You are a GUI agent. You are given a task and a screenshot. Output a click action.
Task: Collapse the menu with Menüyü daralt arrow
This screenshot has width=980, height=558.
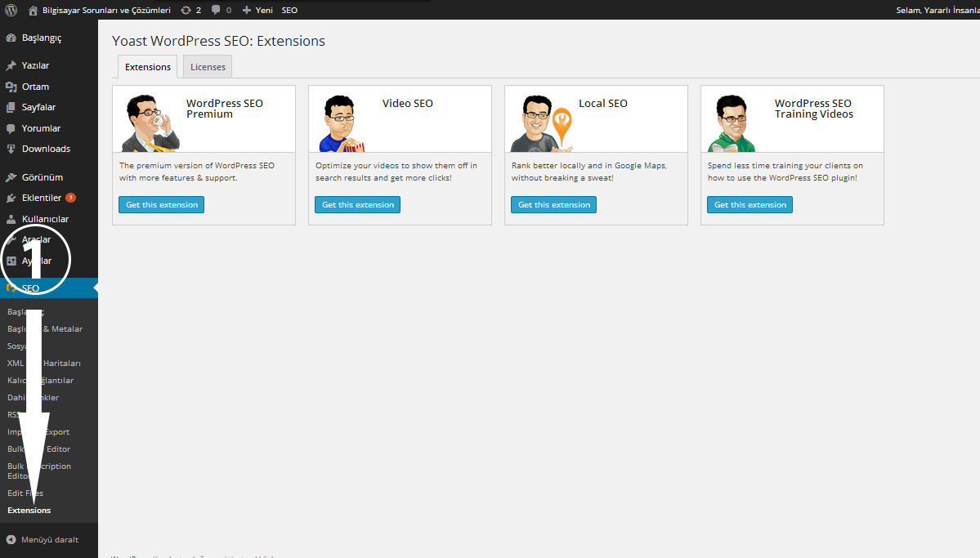coord(11,540)
